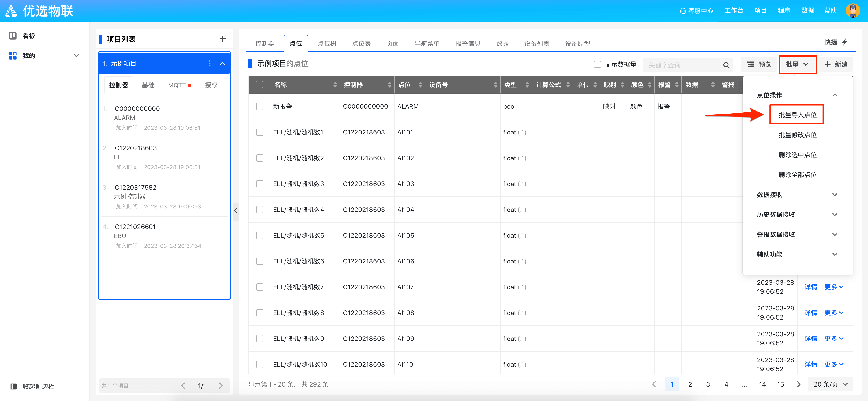Sort by 设备号 column arrows

click(x=495, y=85)
